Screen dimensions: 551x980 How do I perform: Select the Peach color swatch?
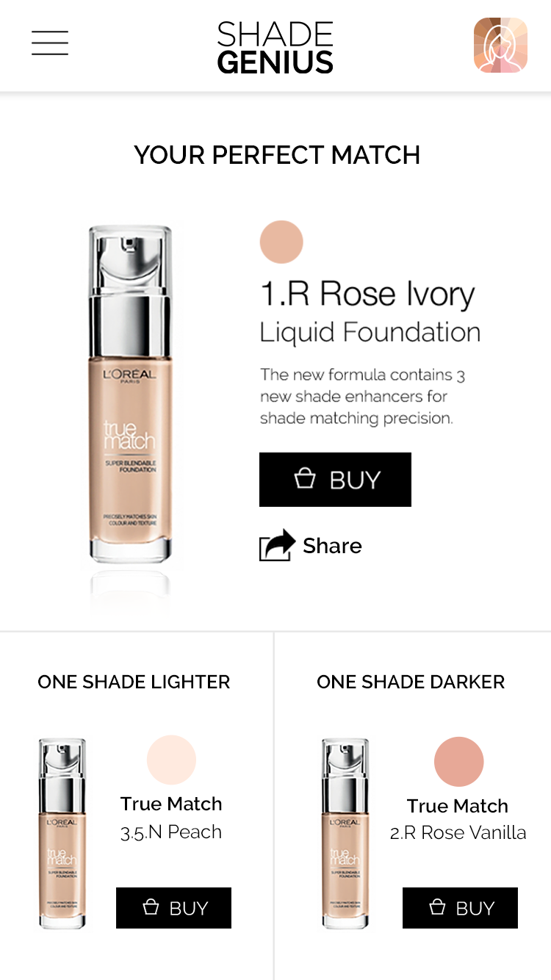point(171,760)
